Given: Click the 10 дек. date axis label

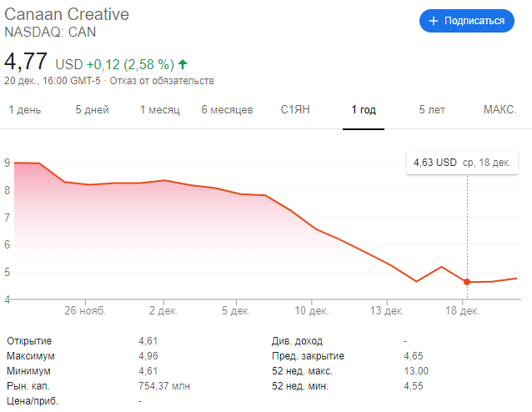Looking at the screenshot, I should [309, 311].
